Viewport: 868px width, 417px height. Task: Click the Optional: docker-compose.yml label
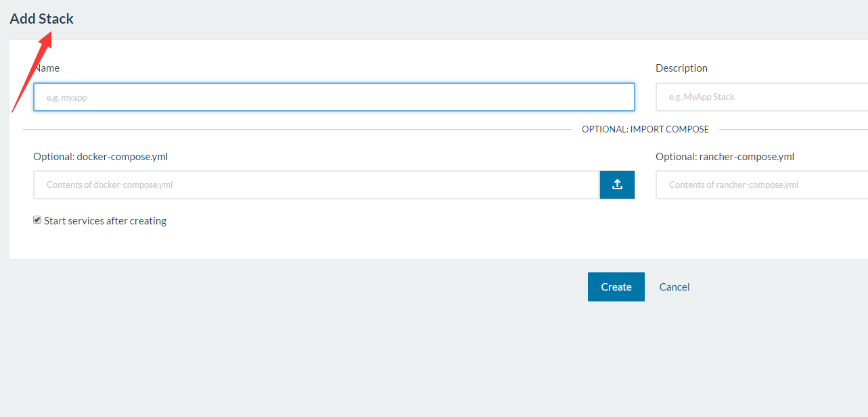click(x=100, y=157)
